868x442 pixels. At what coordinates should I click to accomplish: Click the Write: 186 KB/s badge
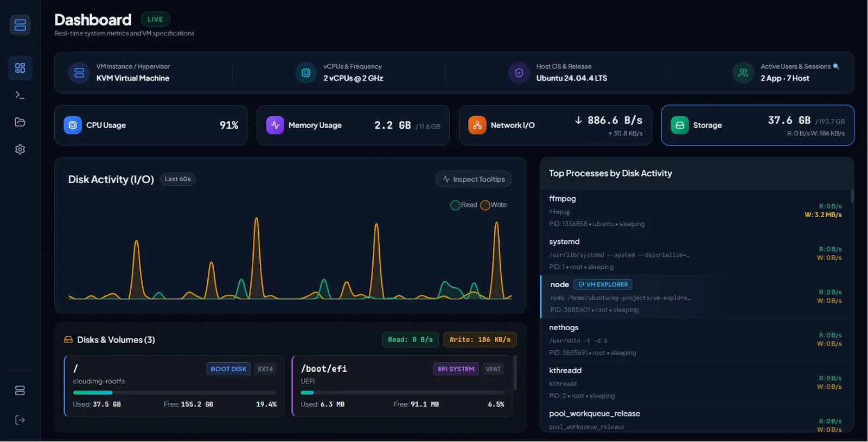pyautogui.click(x=480, y=340)
